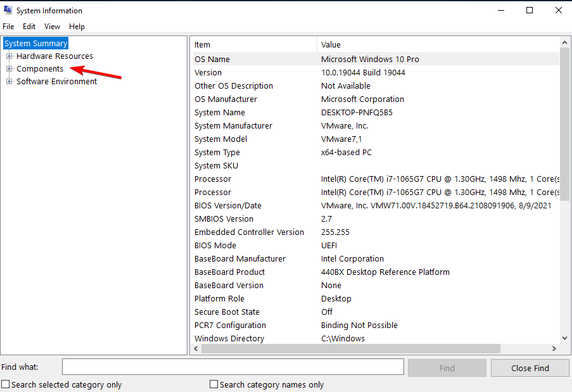
Task: Select the BaseBoard Version row
Action: (x=376, y=286)
